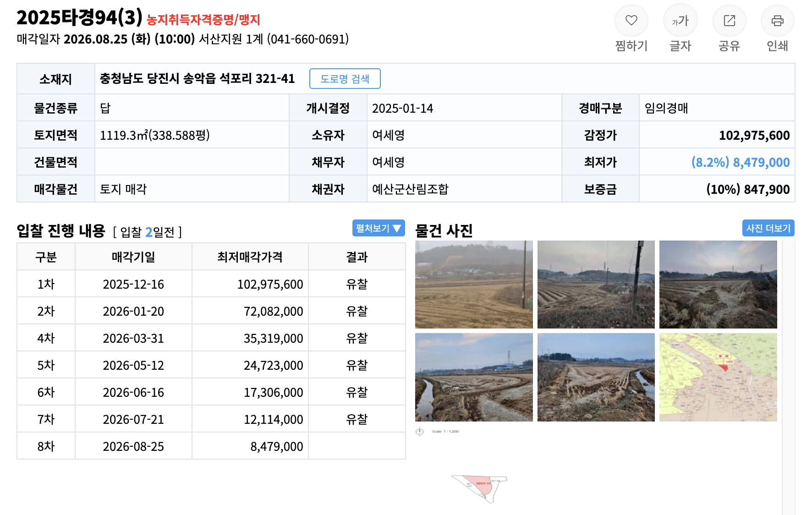
Task: Click 토지 매각 sale item value
Action: (123, 189)
